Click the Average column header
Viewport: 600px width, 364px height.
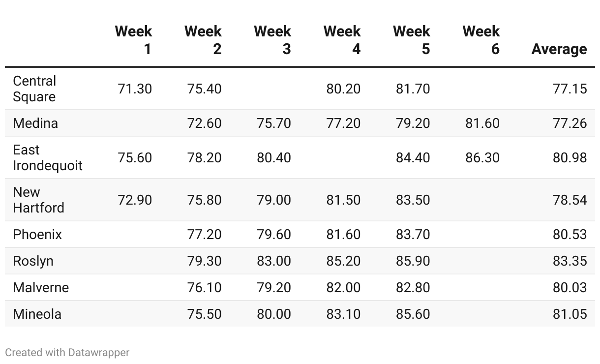(559, 49)
